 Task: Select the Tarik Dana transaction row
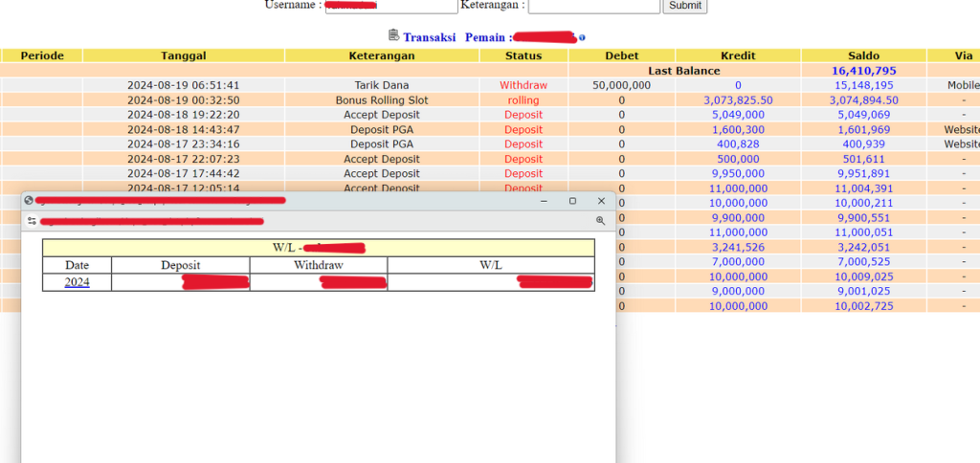pos(381,85)
